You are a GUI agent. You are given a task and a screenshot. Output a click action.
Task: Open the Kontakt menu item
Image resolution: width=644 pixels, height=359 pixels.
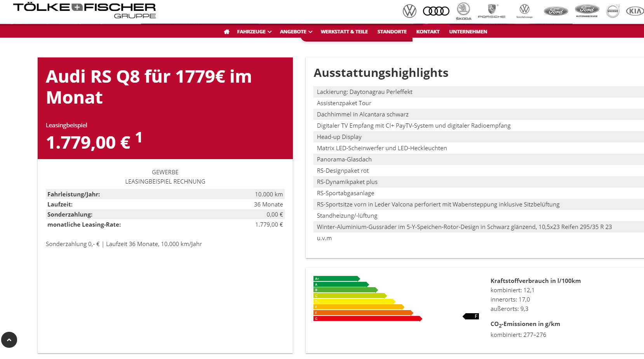tap(428, 32)
